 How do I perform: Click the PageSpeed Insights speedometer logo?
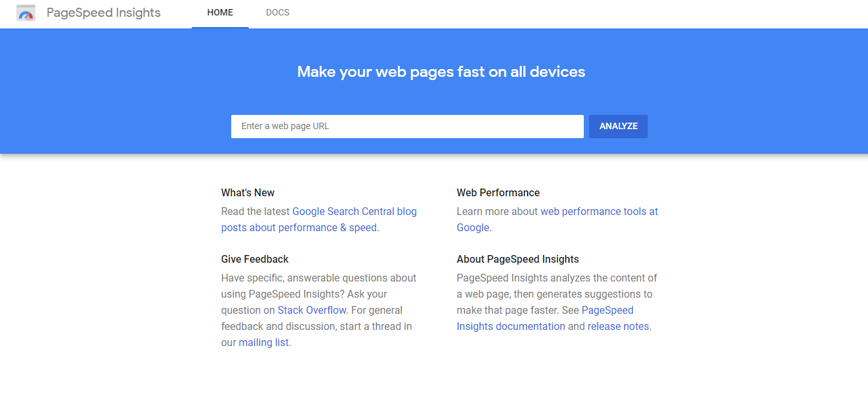26,13
